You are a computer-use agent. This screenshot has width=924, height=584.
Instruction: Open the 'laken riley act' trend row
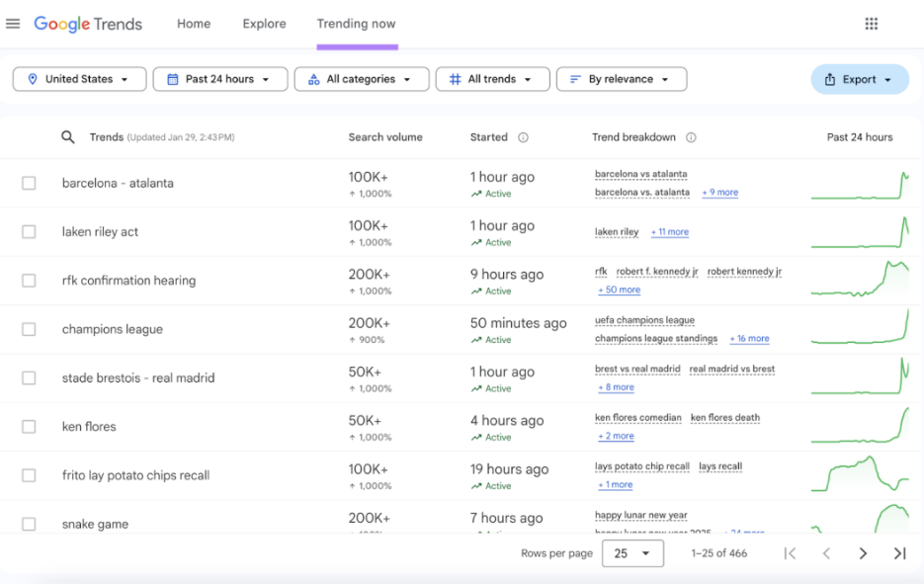pyautogui.click(x=100, y=231)
